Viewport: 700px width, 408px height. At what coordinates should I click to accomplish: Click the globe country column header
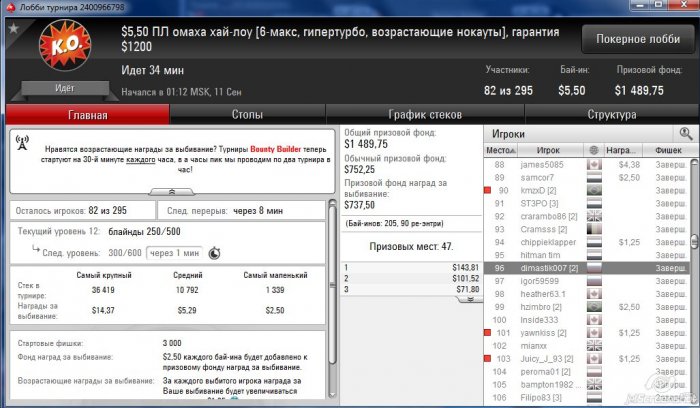[593, 150]
